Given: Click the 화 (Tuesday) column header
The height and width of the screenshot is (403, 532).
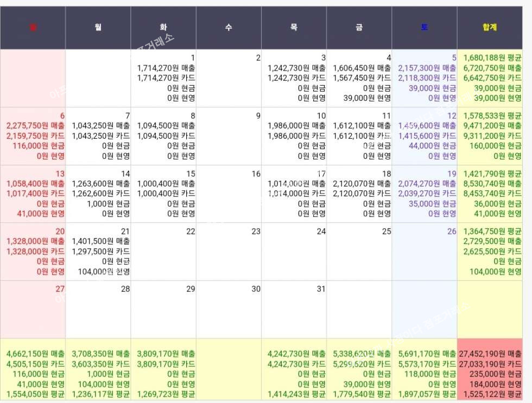Looking at the screenshot, I should pyautogui.click(x=163, y=28).
